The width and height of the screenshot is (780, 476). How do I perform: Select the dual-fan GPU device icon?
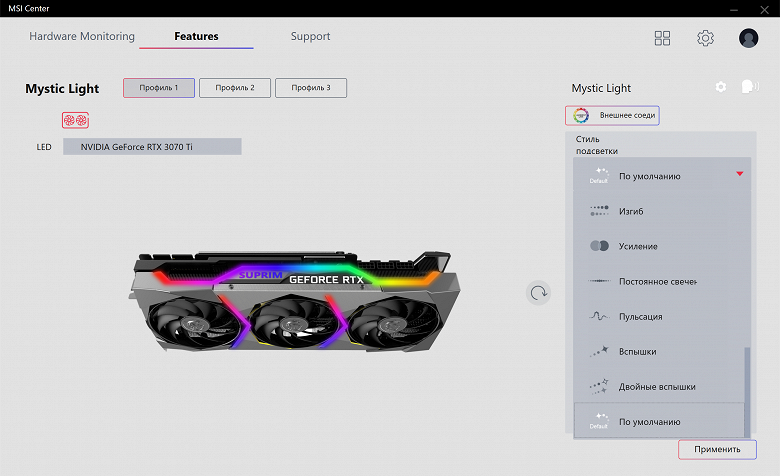pyautogui.click(x=75, y=120)
